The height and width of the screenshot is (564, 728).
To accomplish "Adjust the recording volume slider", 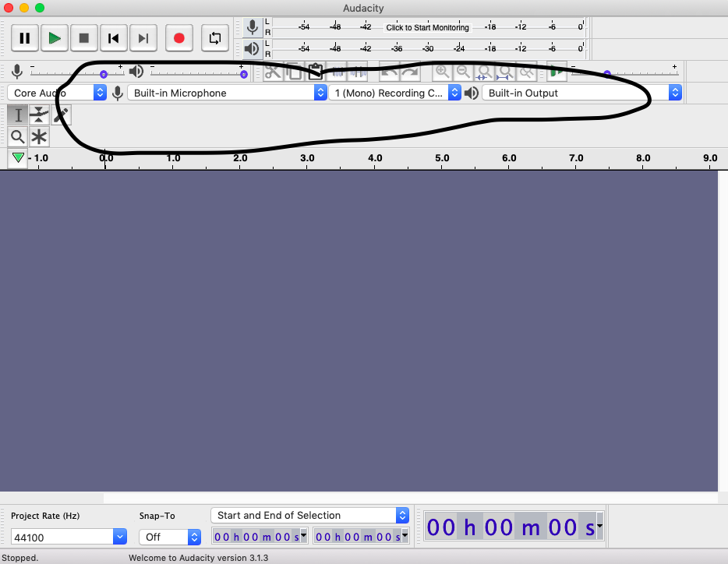I will (77, 72).
